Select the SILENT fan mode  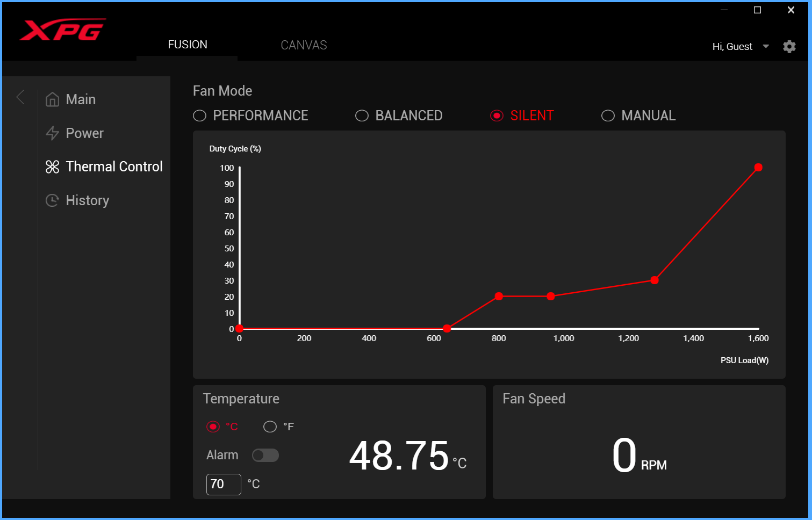click(x=497, y=115)
